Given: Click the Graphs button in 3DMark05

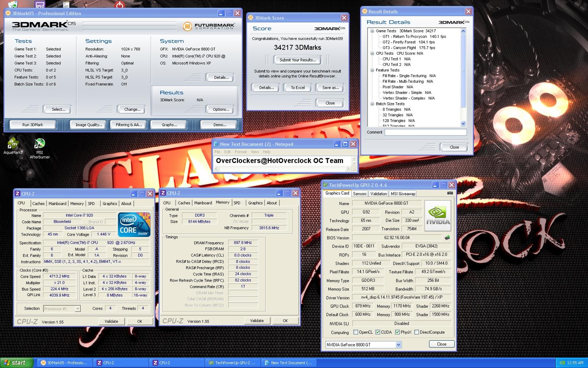Looking at the screenshot, I should coord(169,125).
